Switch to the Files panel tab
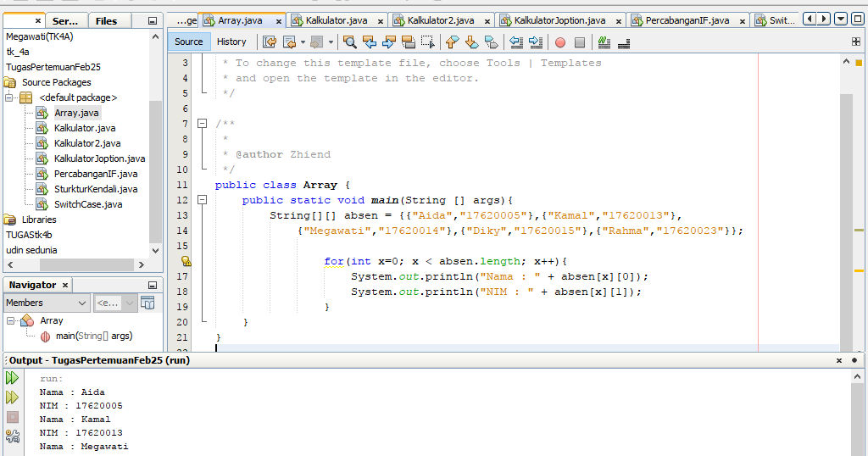The image size is (868, 456). (106, 21)
